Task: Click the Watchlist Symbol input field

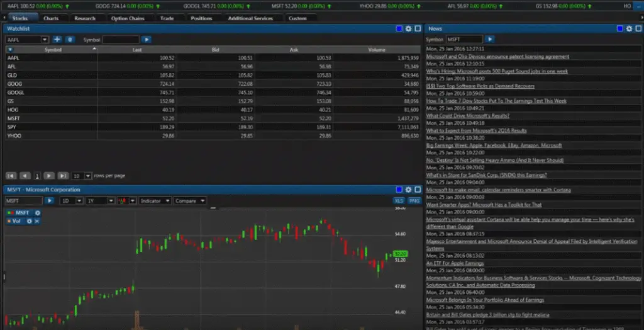Action: tap(121, 40)
